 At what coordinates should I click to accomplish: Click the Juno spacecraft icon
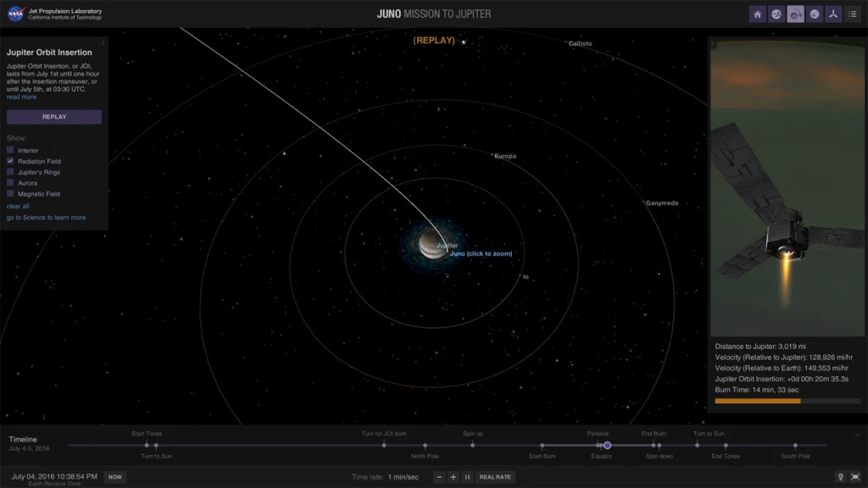click(x=834, y=14)
